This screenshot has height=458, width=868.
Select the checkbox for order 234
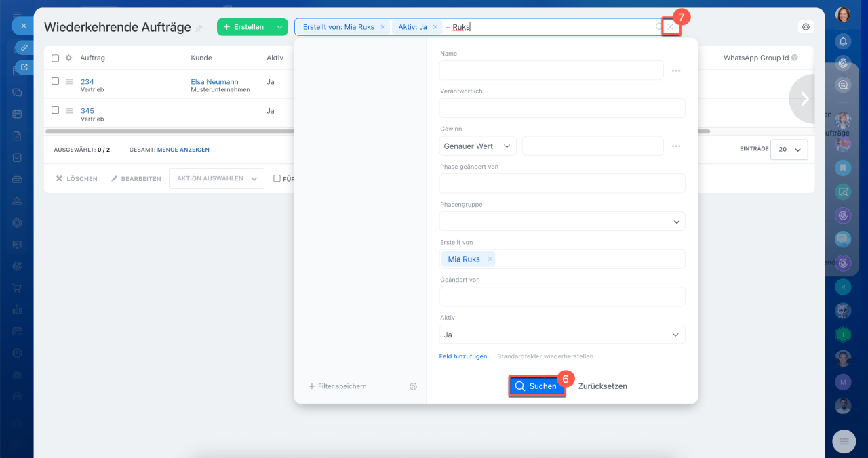56,81
